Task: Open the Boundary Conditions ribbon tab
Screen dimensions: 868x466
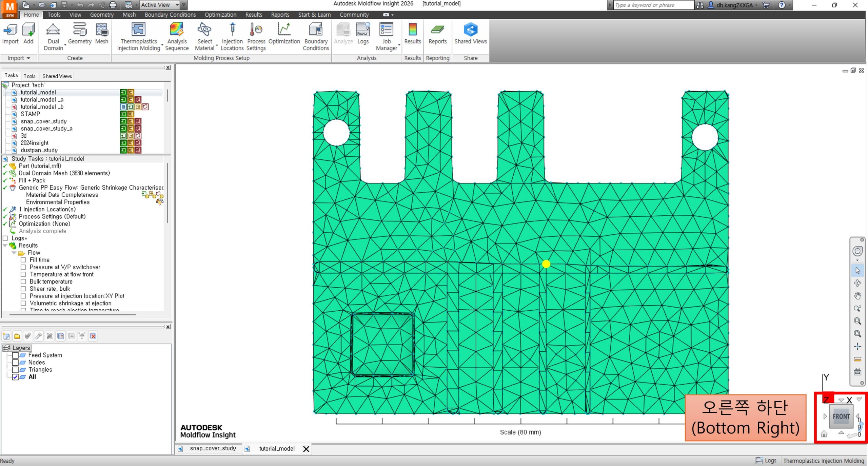Action: [x=170, y=15]
